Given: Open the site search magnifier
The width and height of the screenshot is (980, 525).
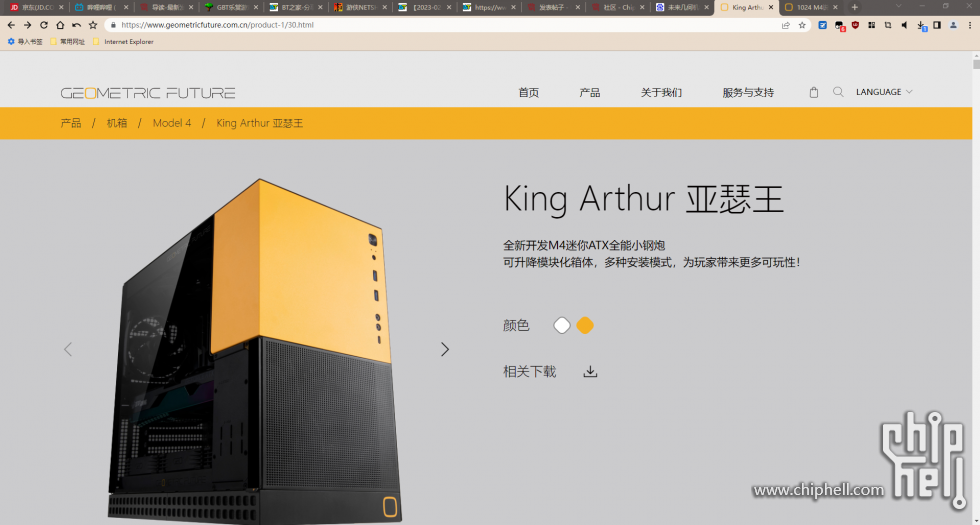Looking at the screenshot, I should [838, 92].
